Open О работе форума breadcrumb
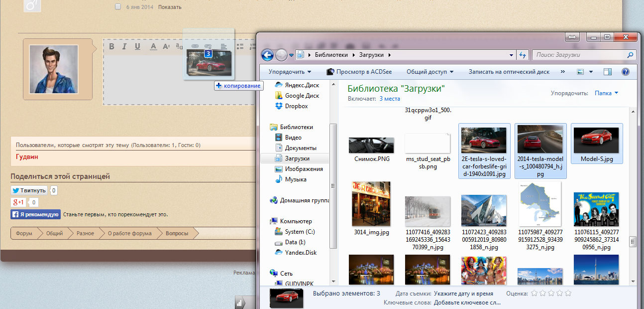This screenshot has width=644, height=309. [x=130, y=233]
